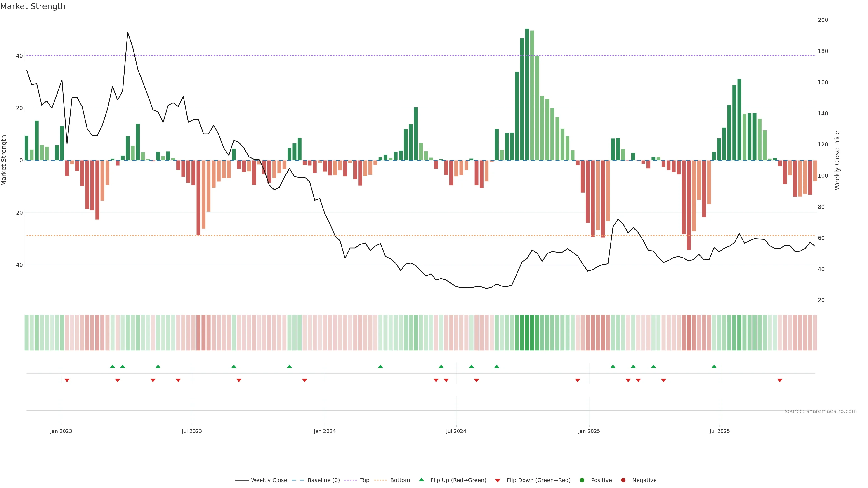
Task: Click the source: sharemaestro.com text
Action: [x=821, y=411]
